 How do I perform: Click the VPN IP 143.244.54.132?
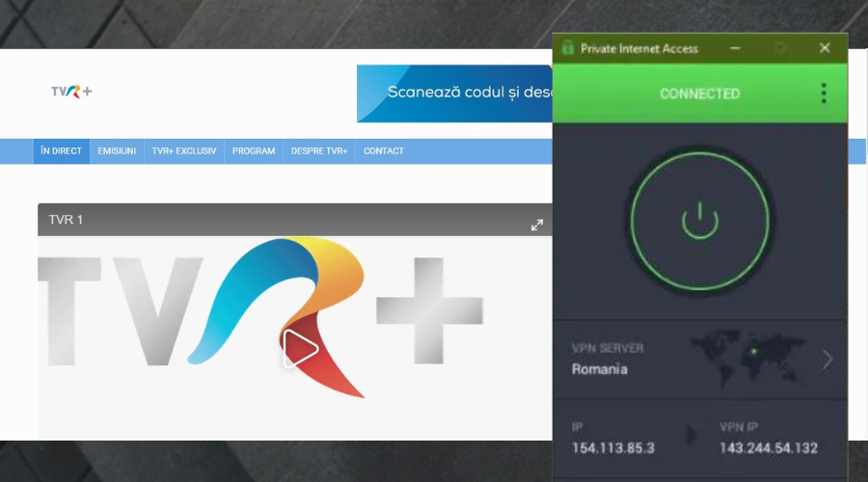[769, 447]
